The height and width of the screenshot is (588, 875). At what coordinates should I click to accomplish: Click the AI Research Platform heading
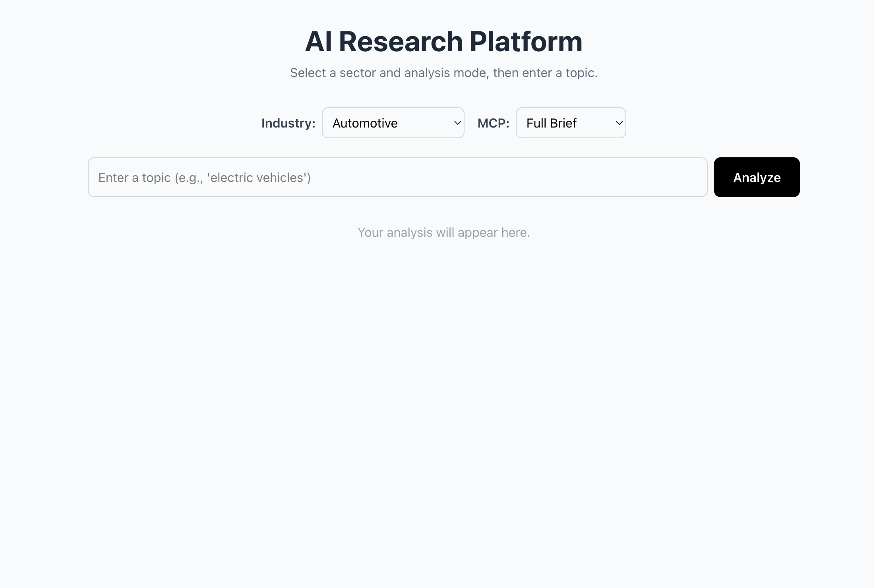pos(443,41)
